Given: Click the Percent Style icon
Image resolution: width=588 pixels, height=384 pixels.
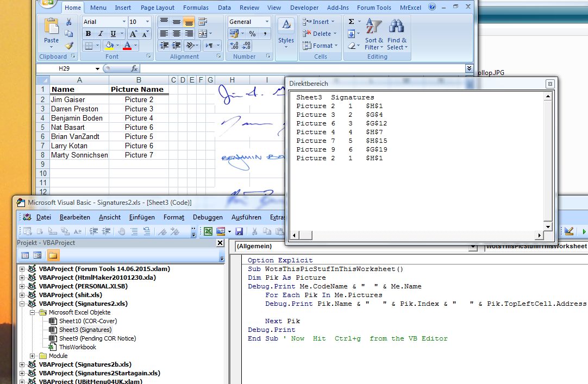Looking at the screenshot, I should tap(252, 34).
